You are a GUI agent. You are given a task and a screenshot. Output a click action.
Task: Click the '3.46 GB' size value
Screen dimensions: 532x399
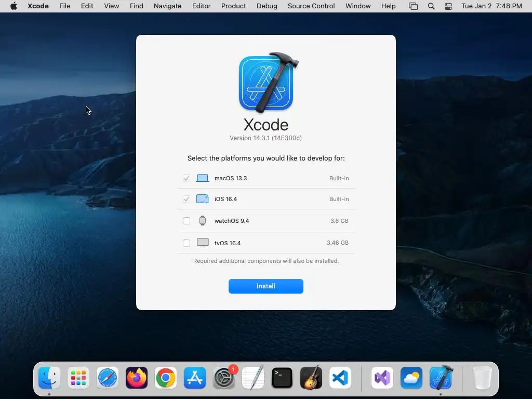pyautogui.click(x=338, y=243)
